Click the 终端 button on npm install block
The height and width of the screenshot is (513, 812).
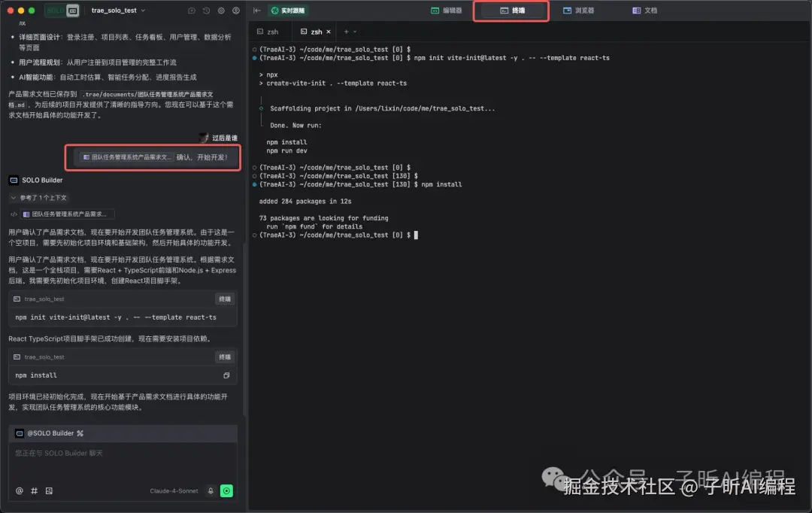coord(225,357)
